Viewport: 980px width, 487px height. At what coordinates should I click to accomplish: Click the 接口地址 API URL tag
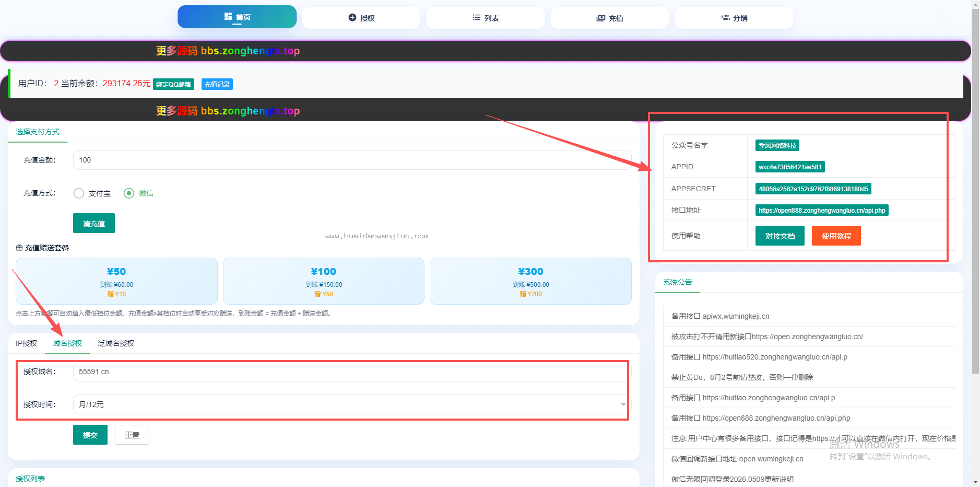822,210
